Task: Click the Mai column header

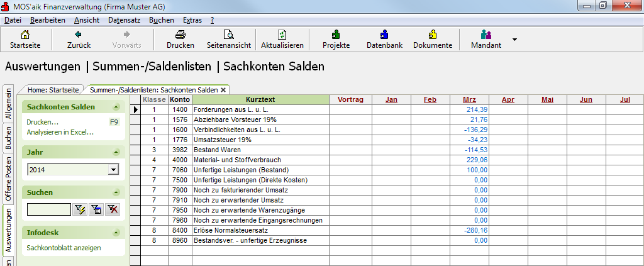Action: 547,100
